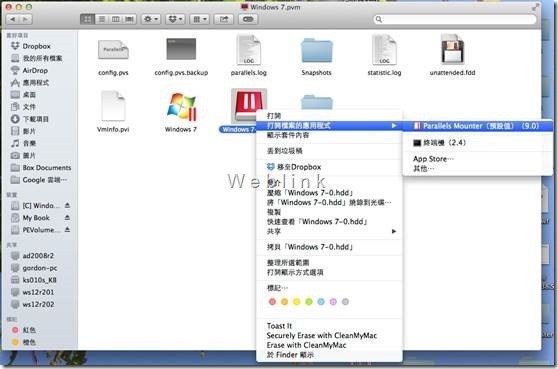Eject the My Book drive

pyautogui.click(x=67, y=217)
